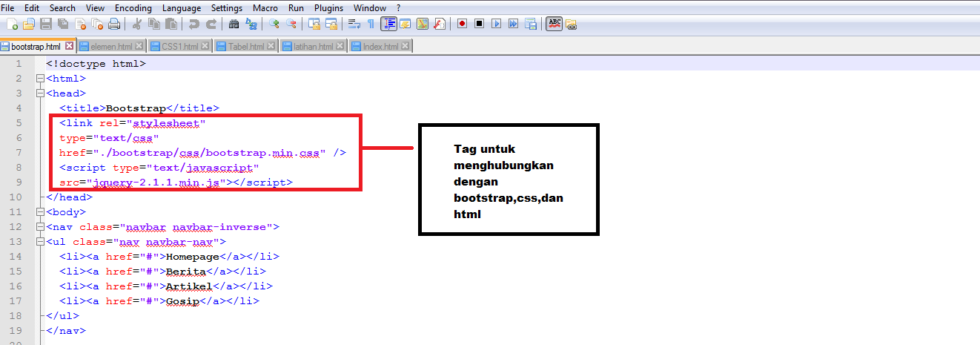Click the word Gosip in line 17
The image size is (980, 345).
click(183, 301)
